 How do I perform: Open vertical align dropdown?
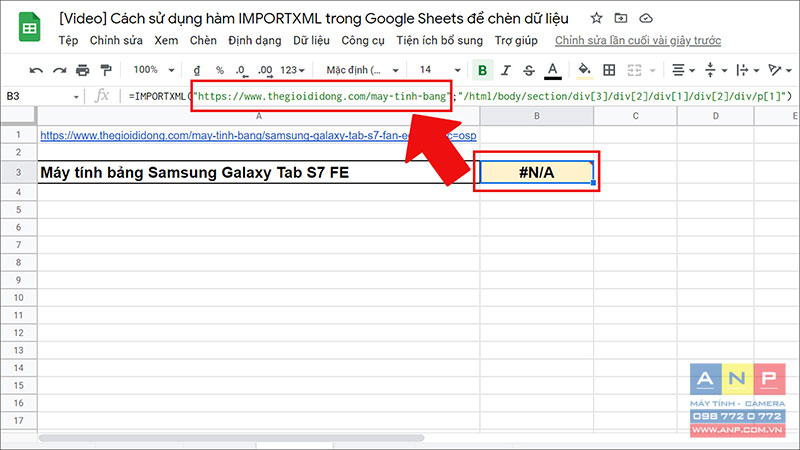point(715,70)
